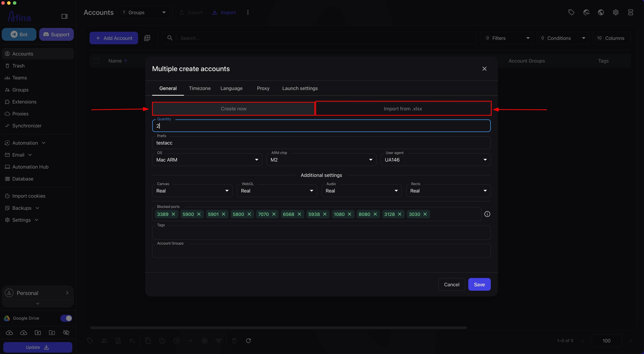Click the tag icon in top bar
The height and width of the screenshot is (354, 644).
point(571,13)
